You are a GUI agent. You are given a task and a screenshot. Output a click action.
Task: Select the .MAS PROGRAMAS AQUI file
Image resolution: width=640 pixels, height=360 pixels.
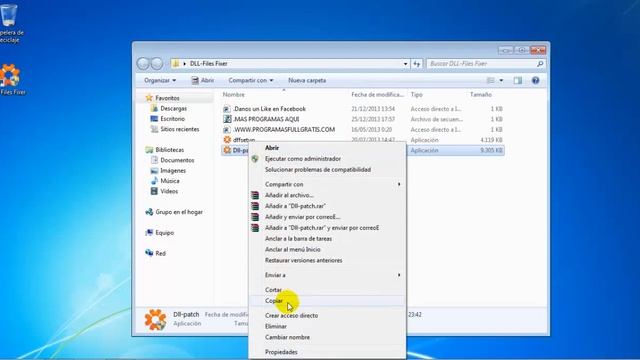point(266,119)
